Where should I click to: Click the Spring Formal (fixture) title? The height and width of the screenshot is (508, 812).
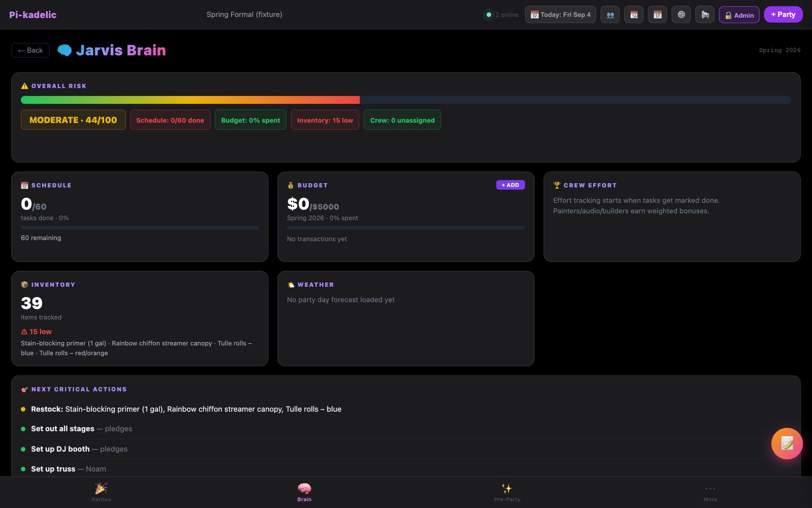[244, 15]
